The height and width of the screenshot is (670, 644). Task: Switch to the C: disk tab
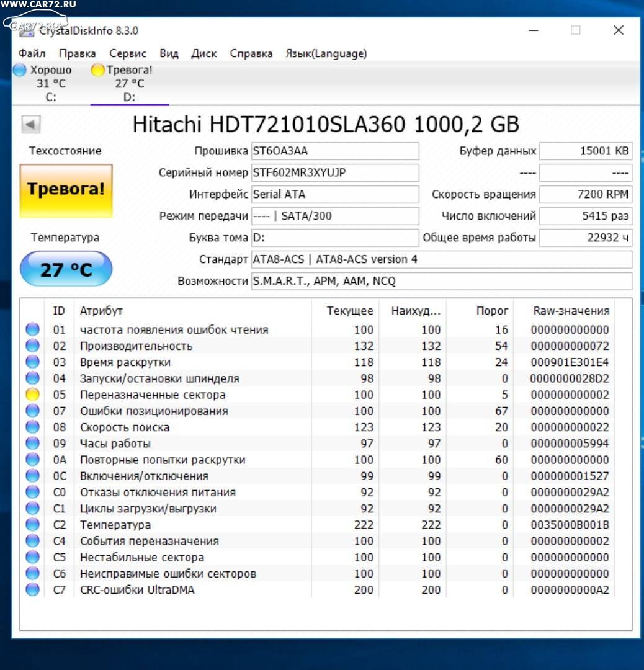point(50,83)
